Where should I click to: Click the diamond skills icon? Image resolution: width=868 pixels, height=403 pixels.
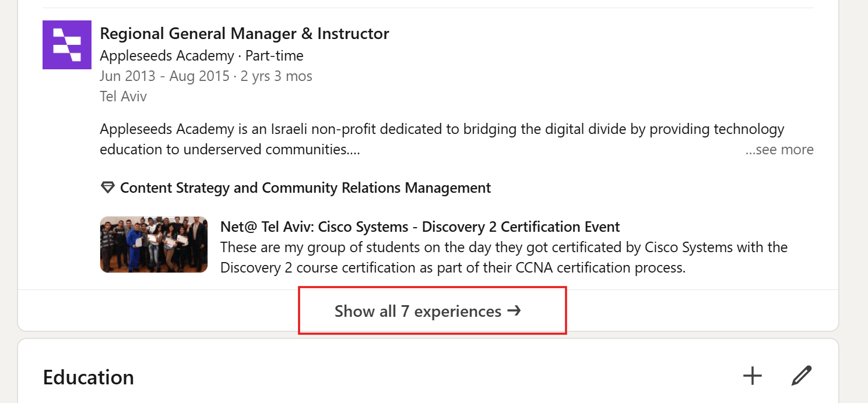(107, 188)
